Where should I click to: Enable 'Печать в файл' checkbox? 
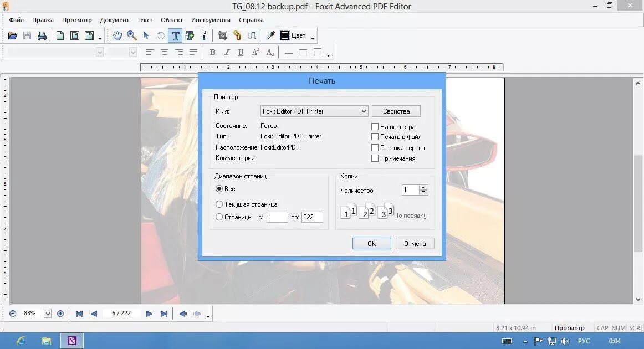click(375, 137)
